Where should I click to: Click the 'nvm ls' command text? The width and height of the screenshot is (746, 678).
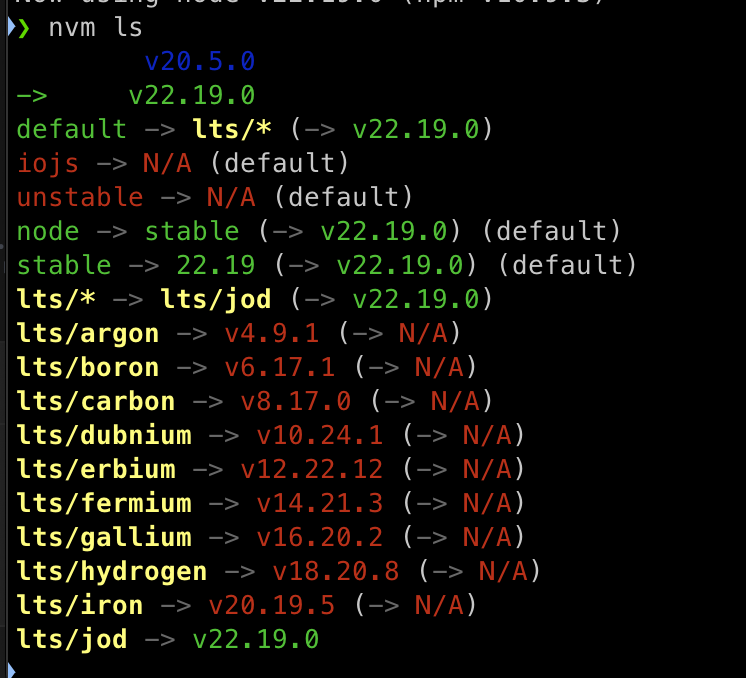[96, 27]
